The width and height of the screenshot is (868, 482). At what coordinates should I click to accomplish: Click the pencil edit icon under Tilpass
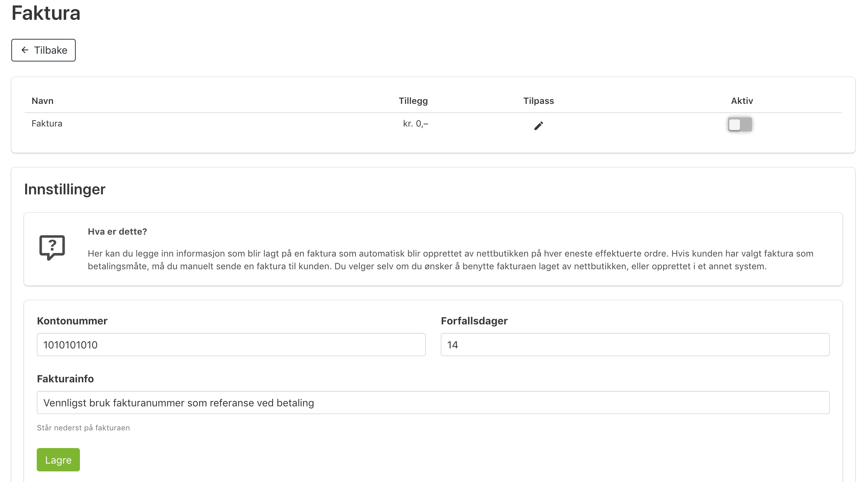pyautogui.click(x=538, y=125)
